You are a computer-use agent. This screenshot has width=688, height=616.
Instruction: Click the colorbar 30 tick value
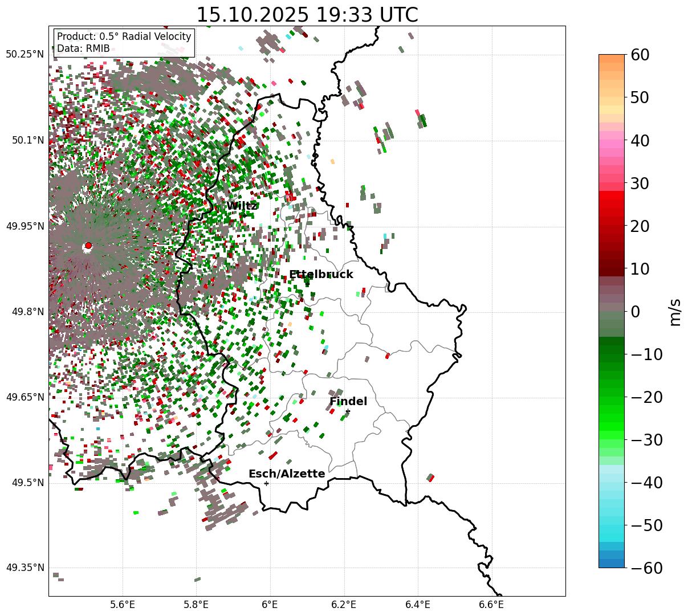click(x=639, y=183)
